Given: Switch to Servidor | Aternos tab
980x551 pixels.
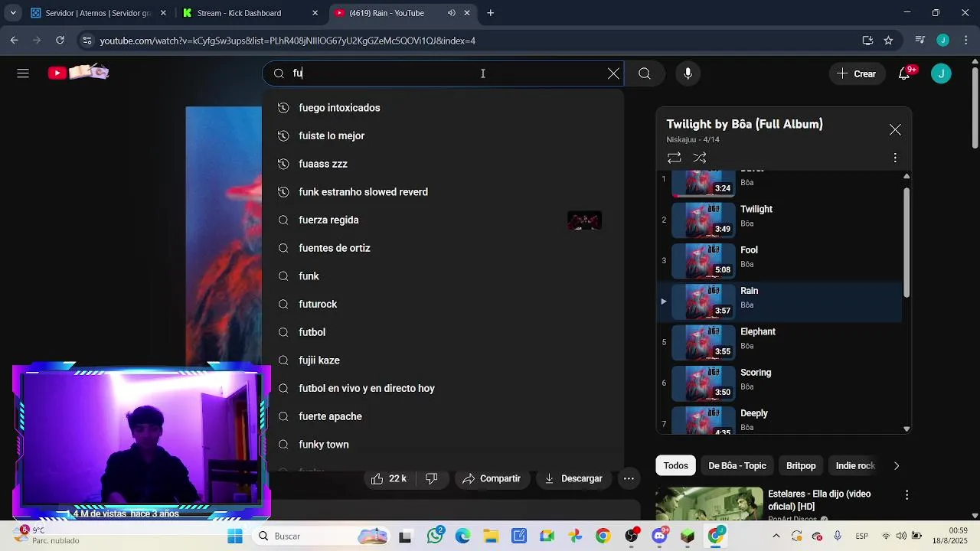Looking at the screenshot, I should 97,13.
